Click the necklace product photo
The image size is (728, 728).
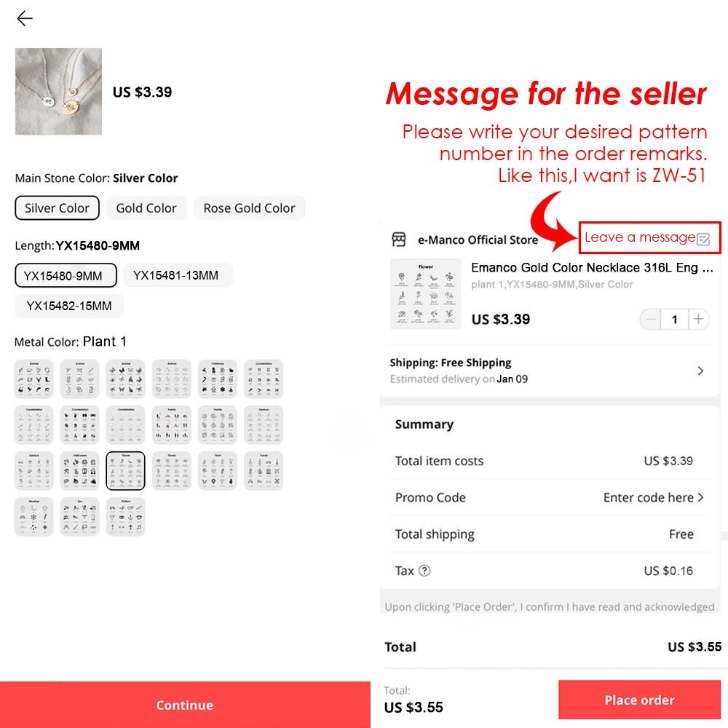coord(58,92)
